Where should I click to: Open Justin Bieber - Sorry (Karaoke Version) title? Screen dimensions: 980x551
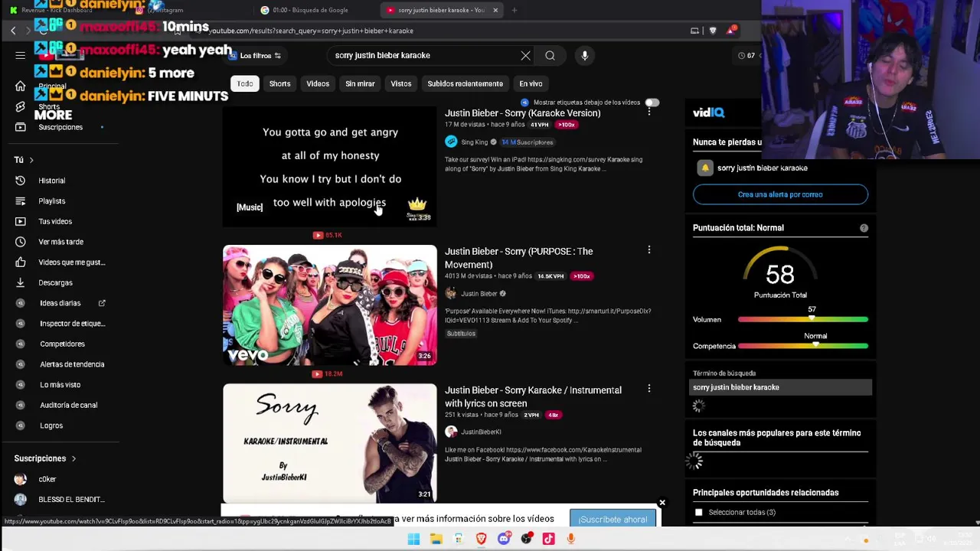pyautogui.click(x=523, y=112)
